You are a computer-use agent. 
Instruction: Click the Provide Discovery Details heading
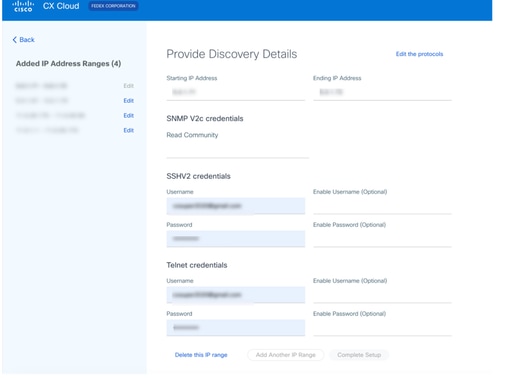tap(232, 54)
